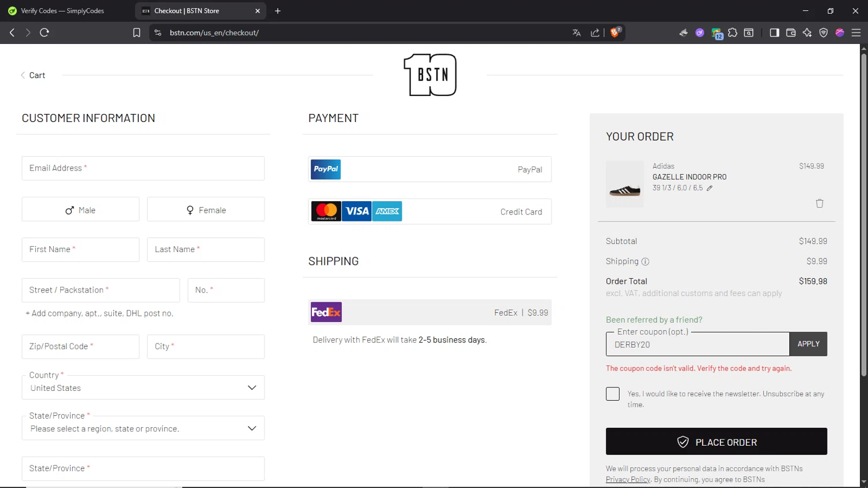Screen dimensions: 868x488
Task: Click the browser forward arrow
Action: [x=28, y=33]
